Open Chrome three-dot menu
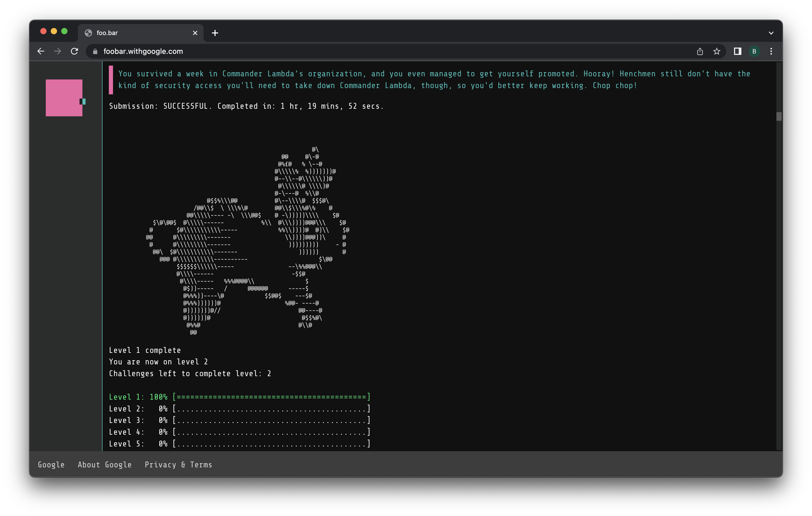The image size is (812, 516). 771,51
